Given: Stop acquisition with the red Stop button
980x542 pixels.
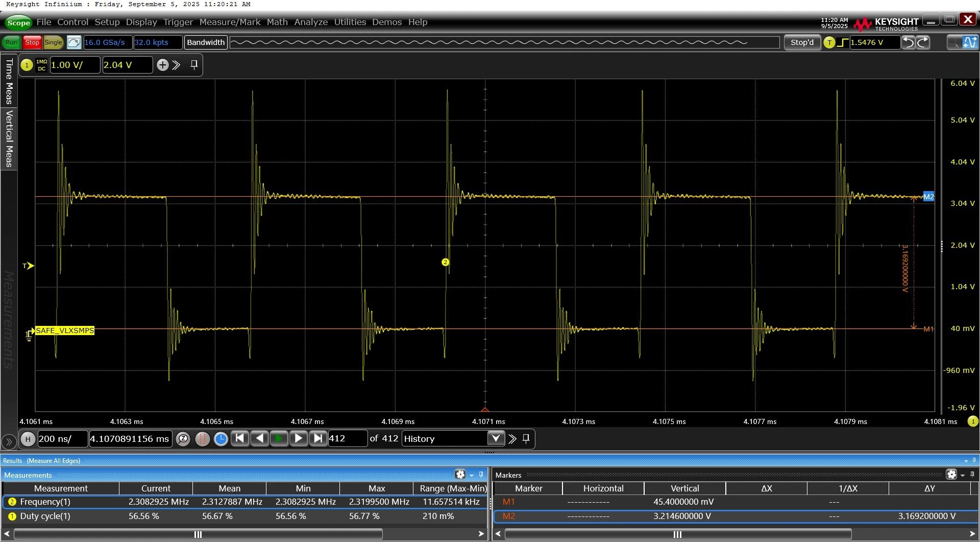Looking at the screenshot, I should (32, 42).
